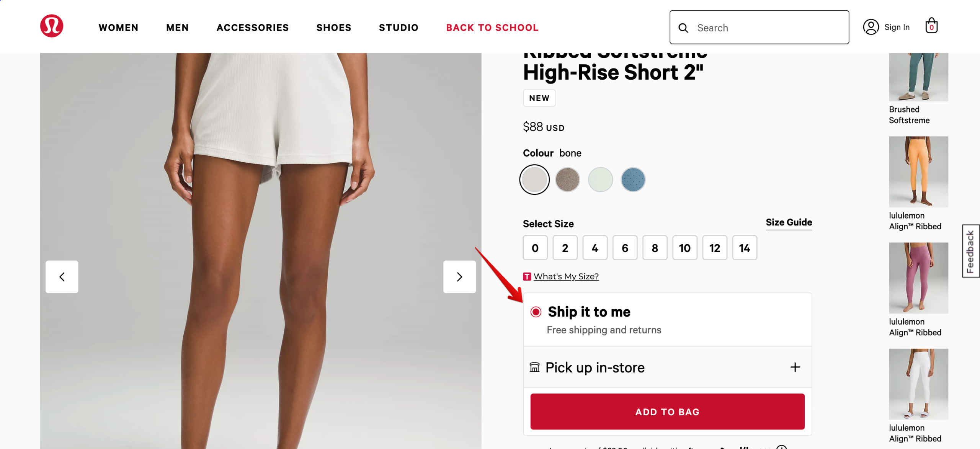Toggle the bone color swatch selection
980x449 pixels.
(535, 180)
